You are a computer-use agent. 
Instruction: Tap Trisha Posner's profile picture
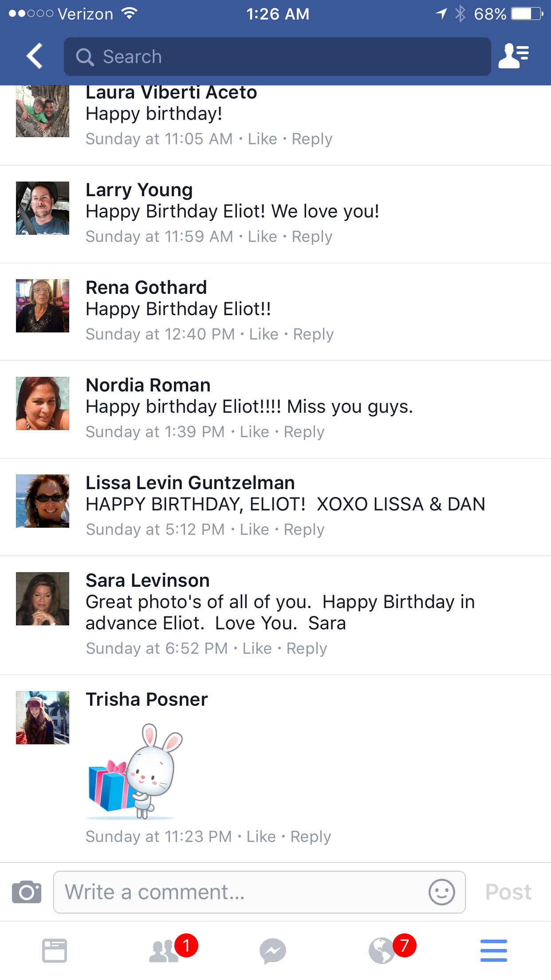(x=43, y=718)
